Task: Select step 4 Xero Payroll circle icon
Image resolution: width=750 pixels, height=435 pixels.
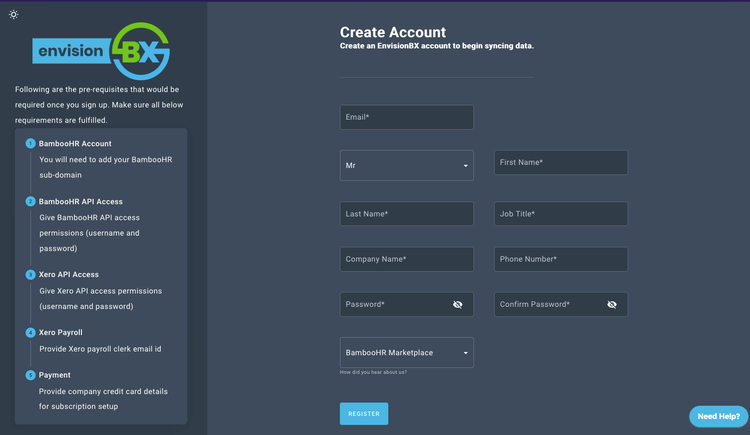Action: click(30, 333)
